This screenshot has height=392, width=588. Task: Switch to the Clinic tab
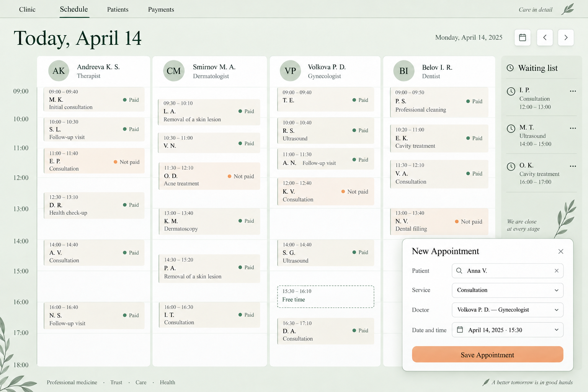pyautogui.click(x=27, y=10)
